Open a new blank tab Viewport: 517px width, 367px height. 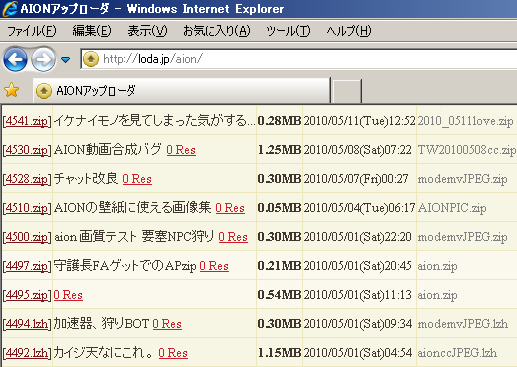[x=347, y=91]
